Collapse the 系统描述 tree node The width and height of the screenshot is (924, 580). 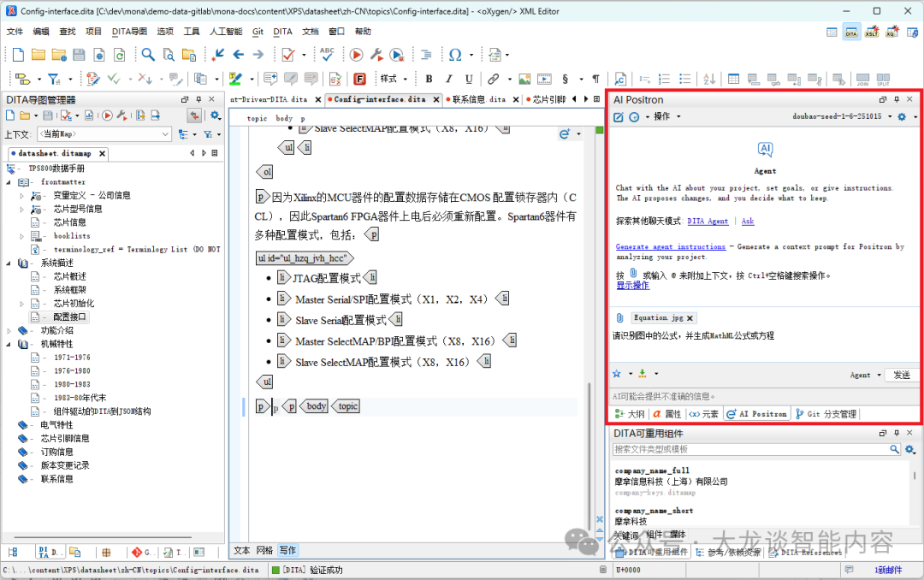coord(9,263)
